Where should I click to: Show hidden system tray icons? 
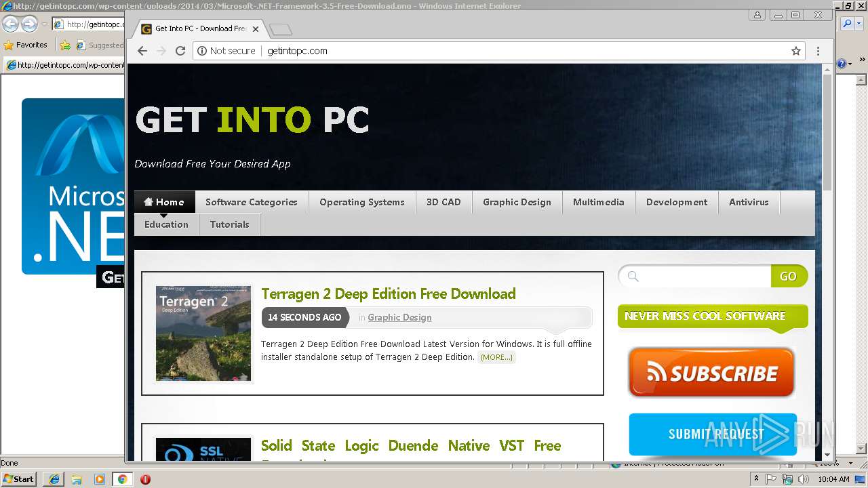[756, 479]
